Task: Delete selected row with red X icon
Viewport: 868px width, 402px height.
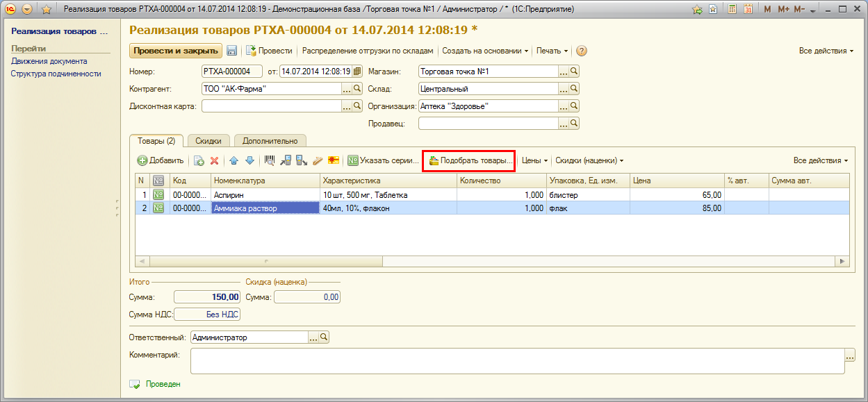Action: pyautogui.click(x=215, y=160)
